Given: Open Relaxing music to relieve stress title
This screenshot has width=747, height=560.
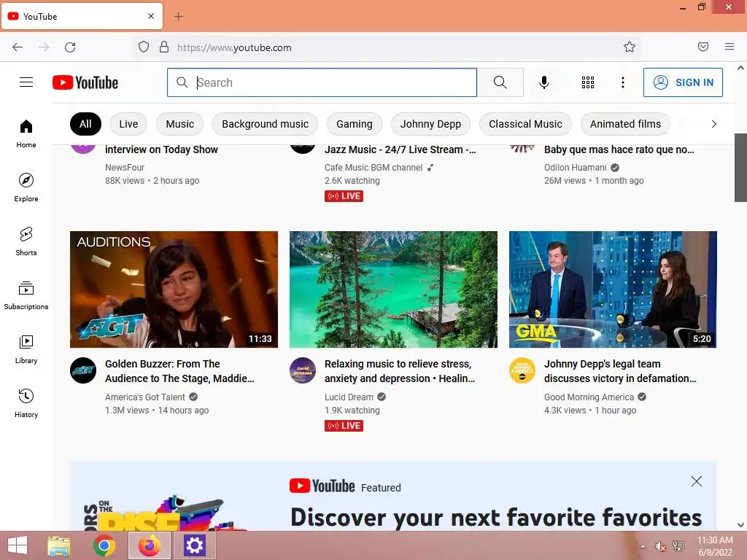Looking at the screenshot, I should [400, 371].
